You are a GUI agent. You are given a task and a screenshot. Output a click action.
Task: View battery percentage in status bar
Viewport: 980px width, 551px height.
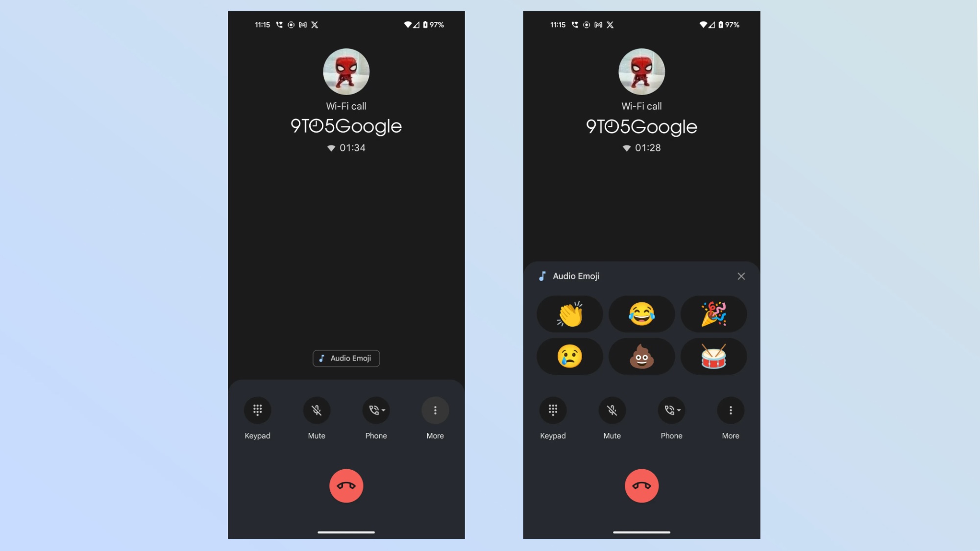coord(436,25)
